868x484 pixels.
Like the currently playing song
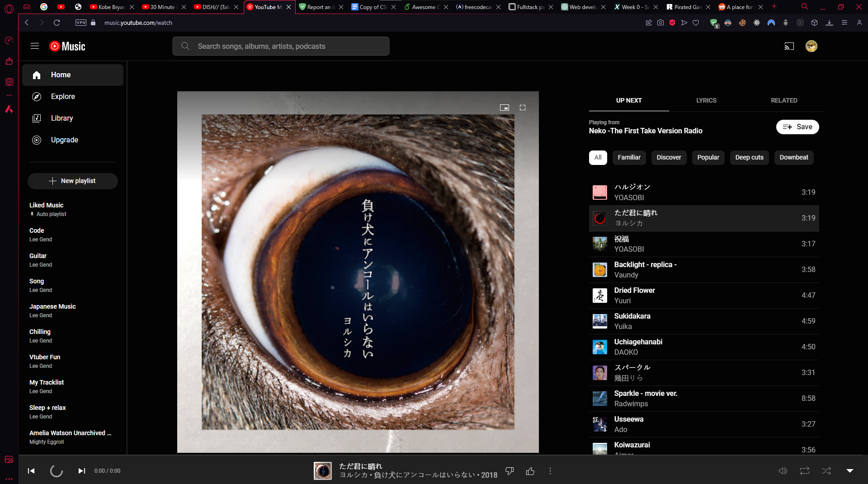click(x=530, y=470)
